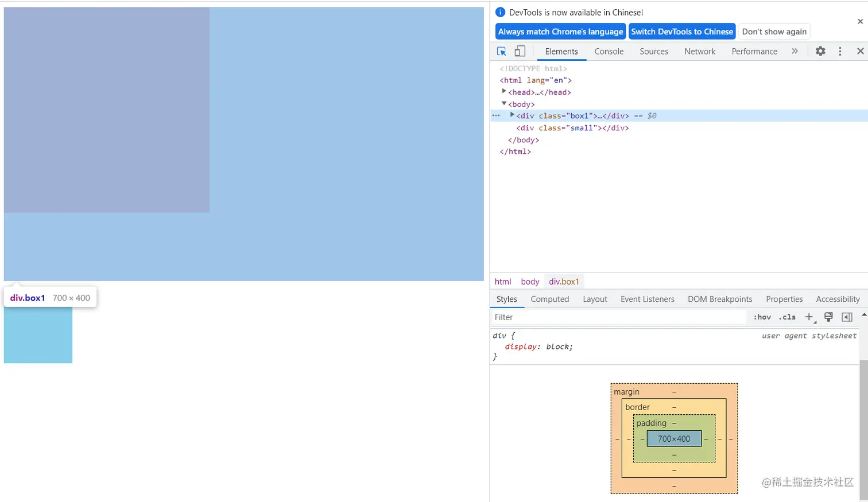Viewport: 868px width, 502px height.
Task: Toggle the computed styles sidebar icon
Action: click(x=847, y=317)
